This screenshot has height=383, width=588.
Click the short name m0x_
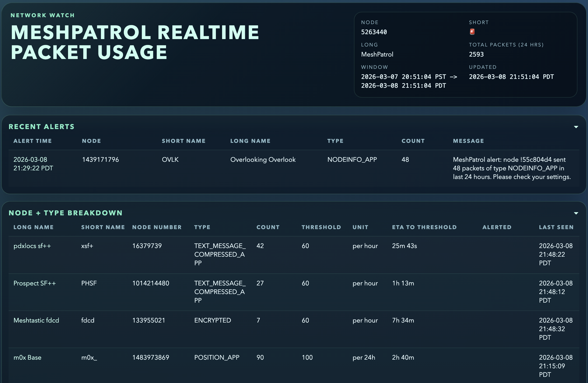tap(89, 357)
